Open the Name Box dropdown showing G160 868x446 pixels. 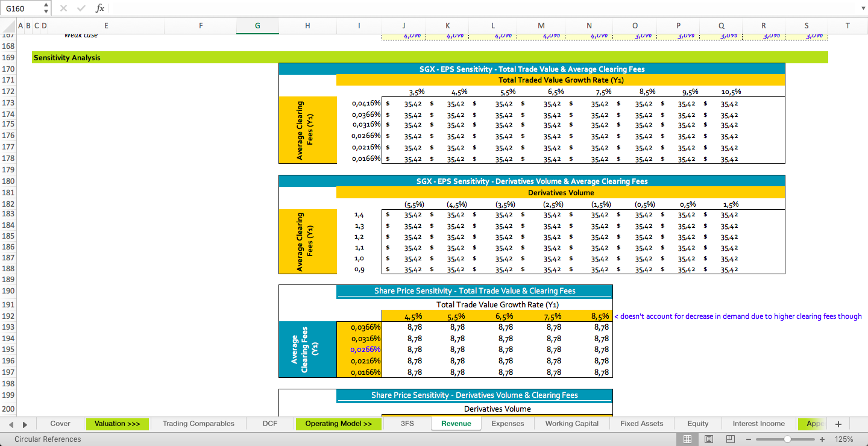pos(46,8)
